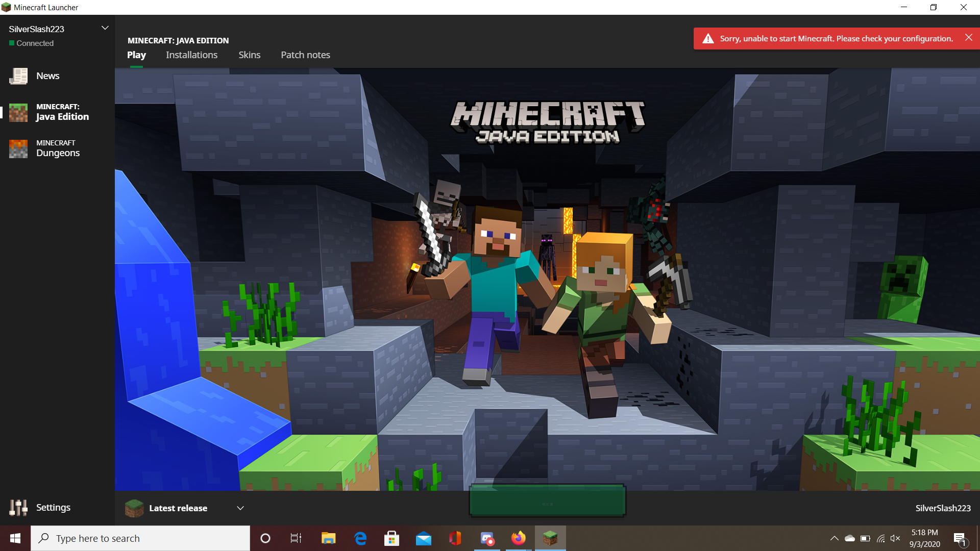Screen dimensions: 980x551
Task: Open Microsoft Office from the taskbar
Action: (455, 538)
